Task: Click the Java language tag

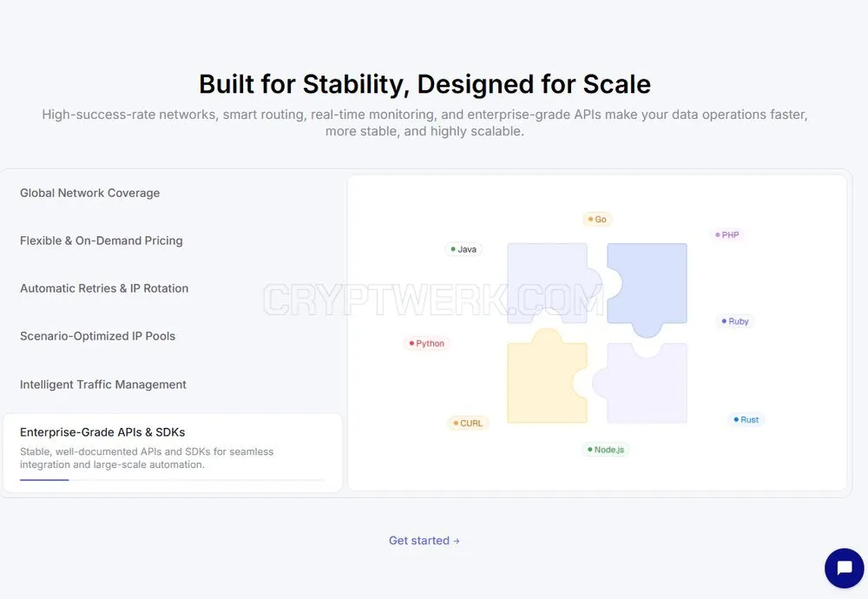Action: 464,249
